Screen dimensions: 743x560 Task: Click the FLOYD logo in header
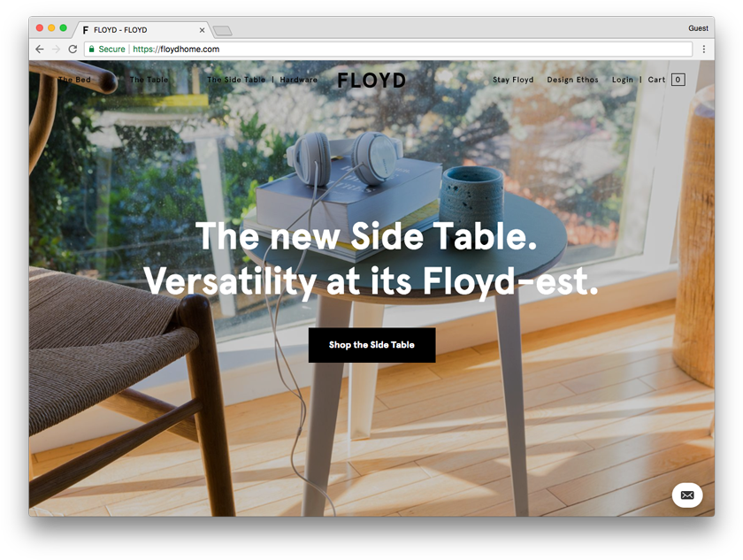[371, 81]
